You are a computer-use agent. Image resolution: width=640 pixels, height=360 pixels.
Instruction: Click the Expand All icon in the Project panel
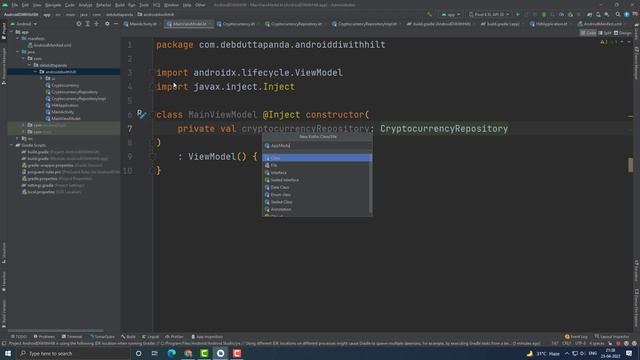87,24
